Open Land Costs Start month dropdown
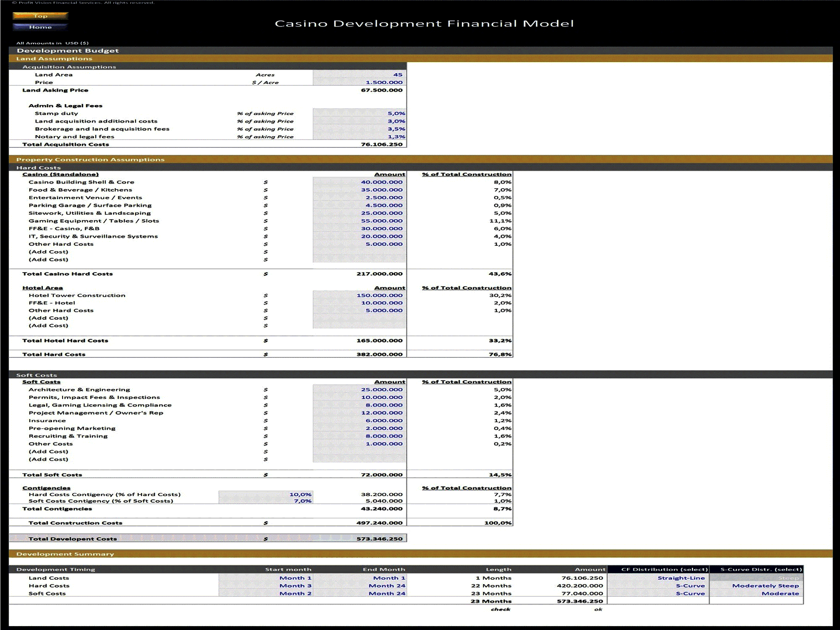Image resolution: width=840 pixels, height=630 pixels. pyautogui.click(x=266, y=578)
